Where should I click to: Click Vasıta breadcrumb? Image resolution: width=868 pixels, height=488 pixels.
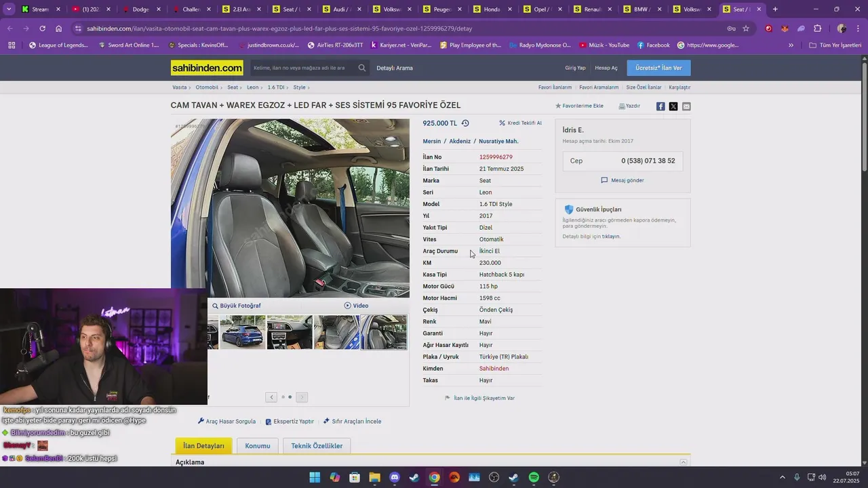tap(180, 87)
